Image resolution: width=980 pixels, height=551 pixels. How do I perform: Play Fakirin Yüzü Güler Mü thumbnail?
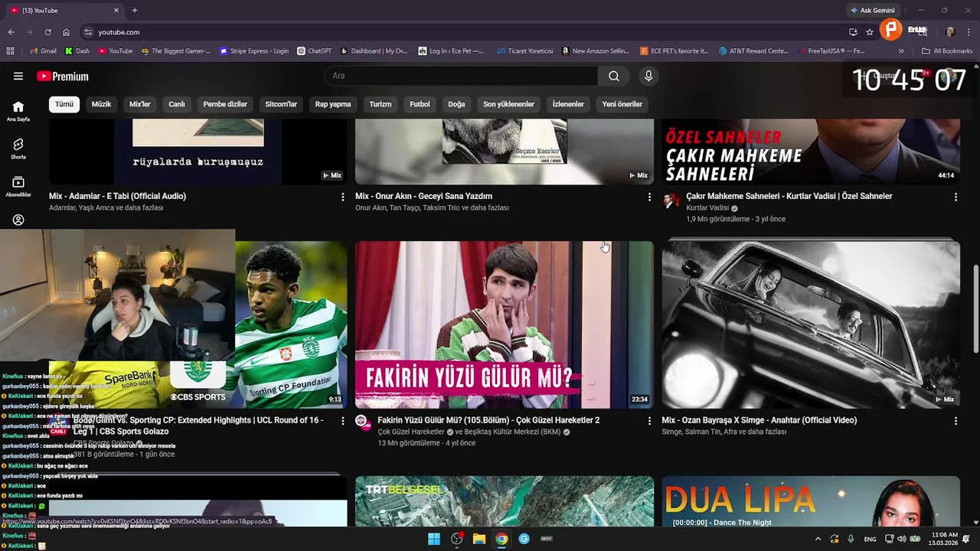pyautogui.click(x=505, y=324)
